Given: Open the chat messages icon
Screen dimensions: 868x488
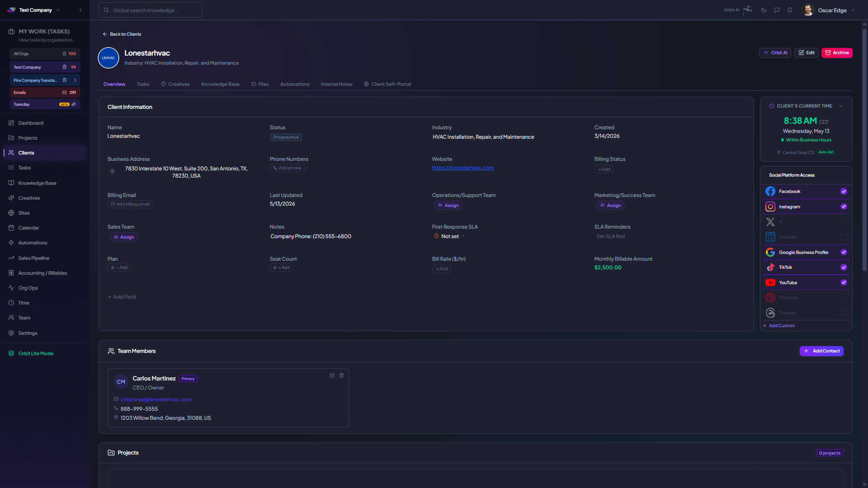Looking at the screenshot, I should tap(777, 10).
